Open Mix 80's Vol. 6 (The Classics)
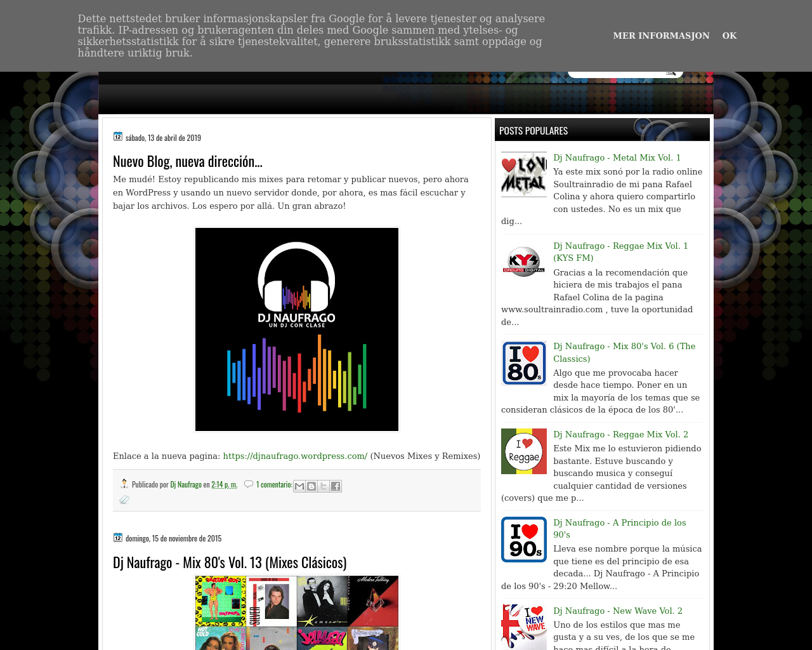This screenshot has width=812, height=650. [x=624, y=352]
